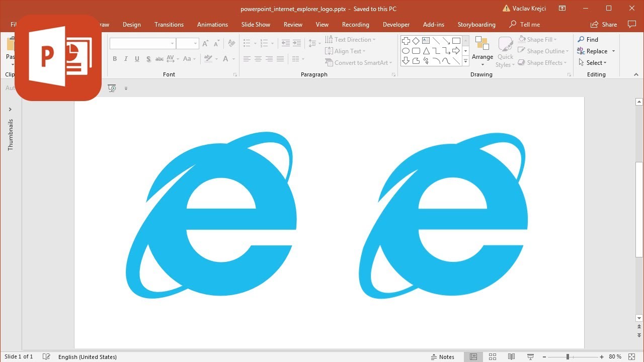Align text right in Paragraph group

coord(269,59)
